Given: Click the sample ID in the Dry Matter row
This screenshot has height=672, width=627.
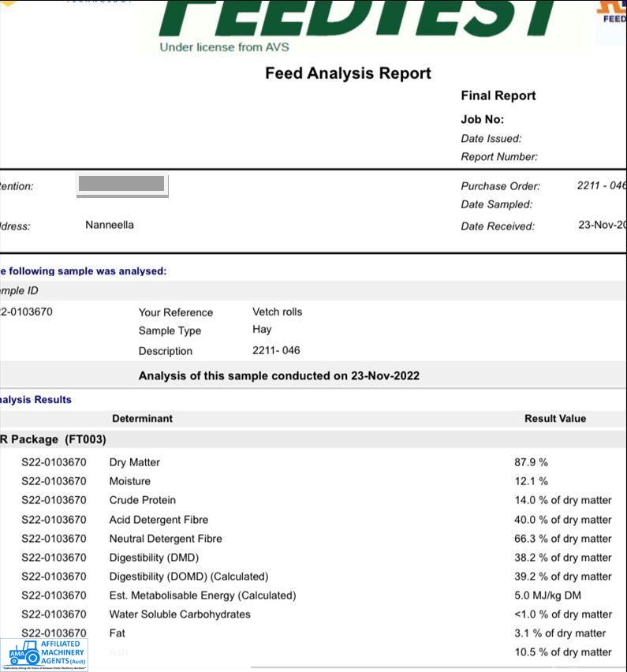Looking at the screenshot, I should [x=54, y=462].
